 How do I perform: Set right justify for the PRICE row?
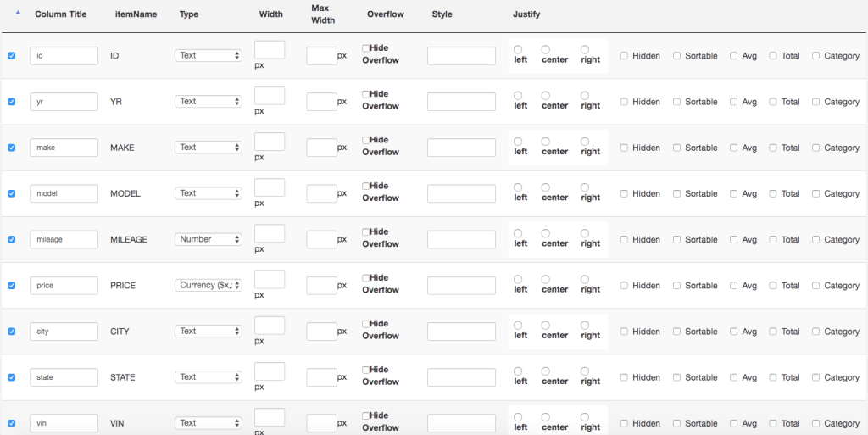point(585,279)
